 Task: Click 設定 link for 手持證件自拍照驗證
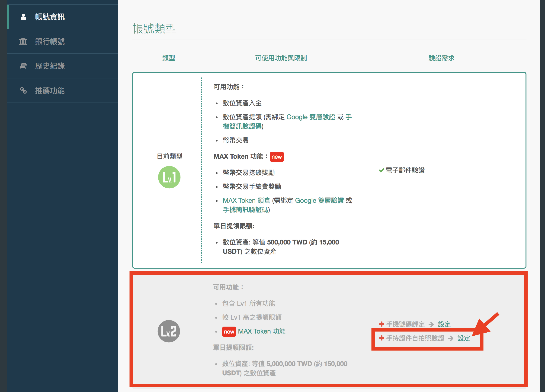pos(464,338)
